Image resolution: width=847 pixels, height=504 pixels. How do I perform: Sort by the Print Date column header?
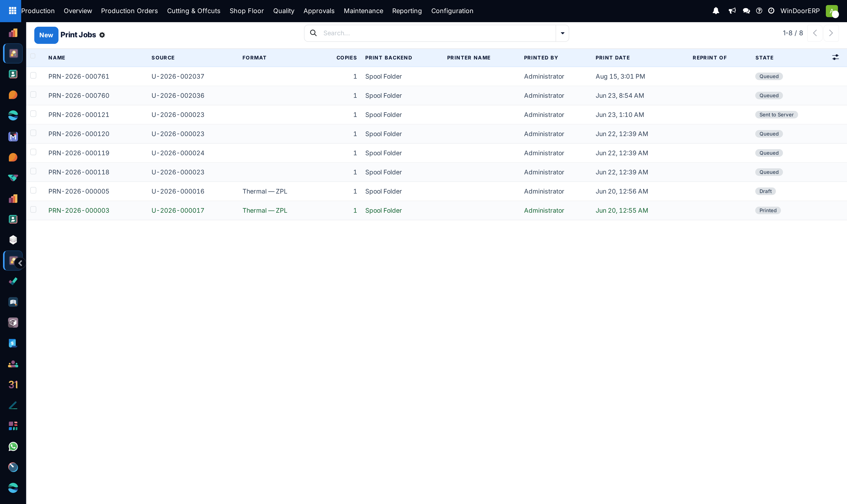coord(613,58)
